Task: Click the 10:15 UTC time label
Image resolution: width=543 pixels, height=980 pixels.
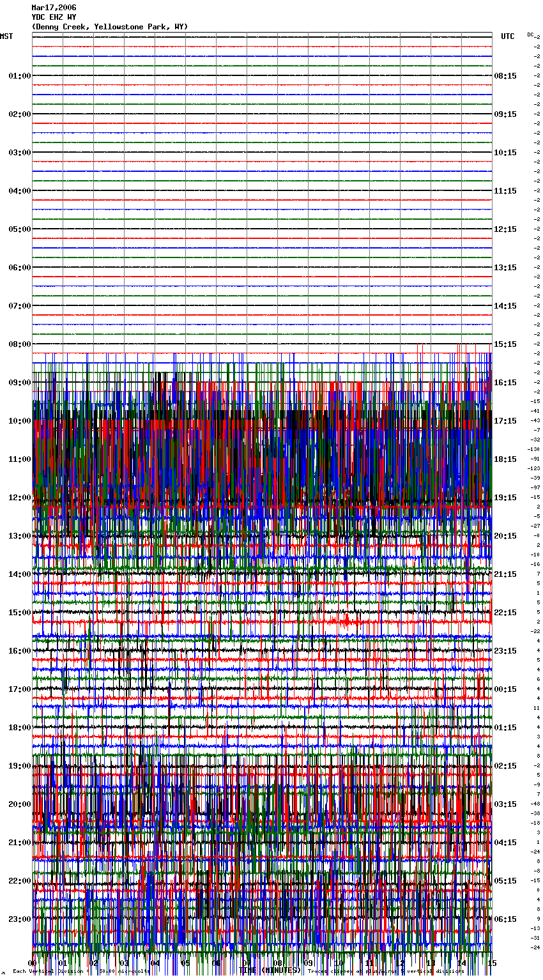Action: point(505,153)
